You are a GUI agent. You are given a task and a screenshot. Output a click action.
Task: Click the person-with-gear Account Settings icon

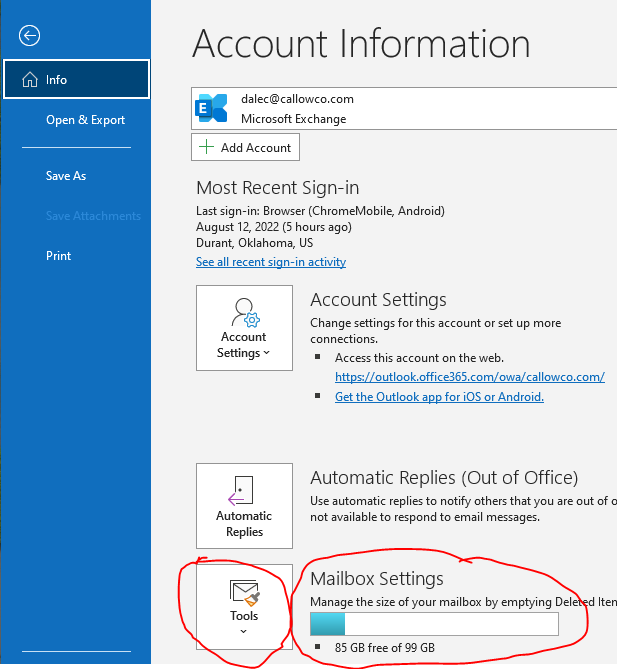245,312
